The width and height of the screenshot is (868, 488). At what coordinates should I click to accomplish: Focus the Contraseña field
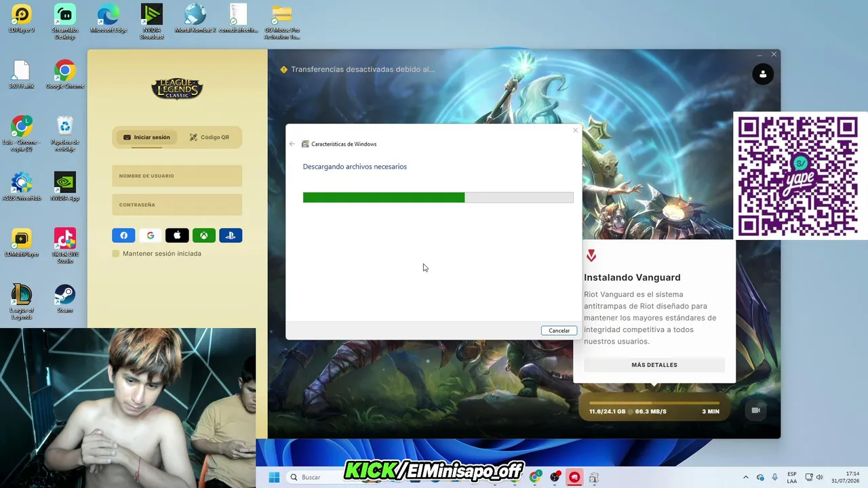click(x=177, y=205)
